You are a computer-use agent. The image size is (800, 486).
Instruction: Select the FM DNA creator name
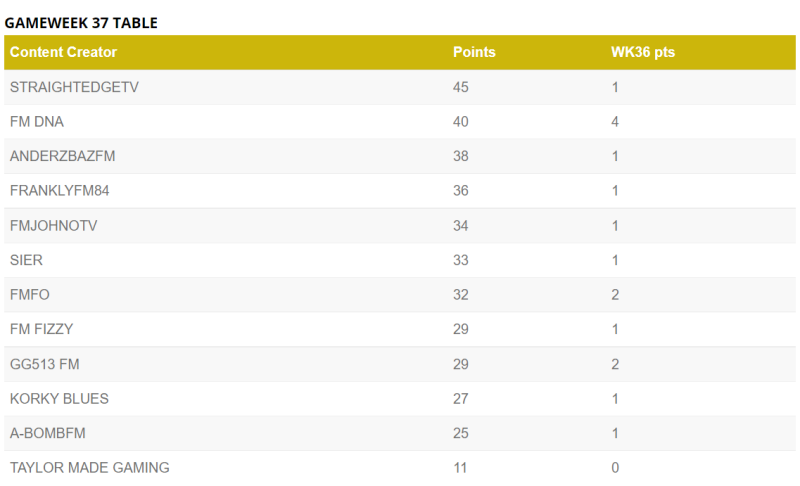pyautogui.click(x=37, y=122)
